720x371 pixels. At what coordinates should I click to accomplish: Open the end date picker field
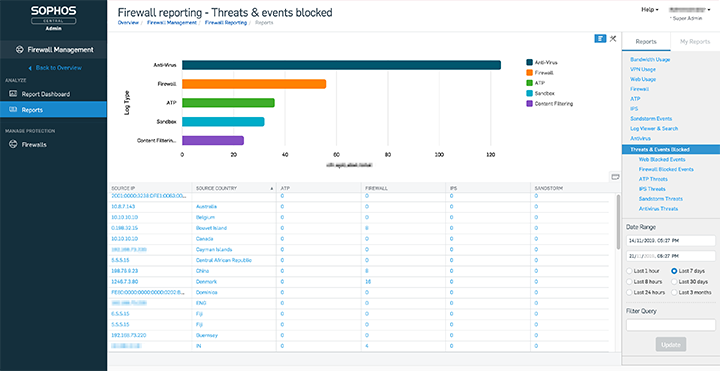[670, 256]
